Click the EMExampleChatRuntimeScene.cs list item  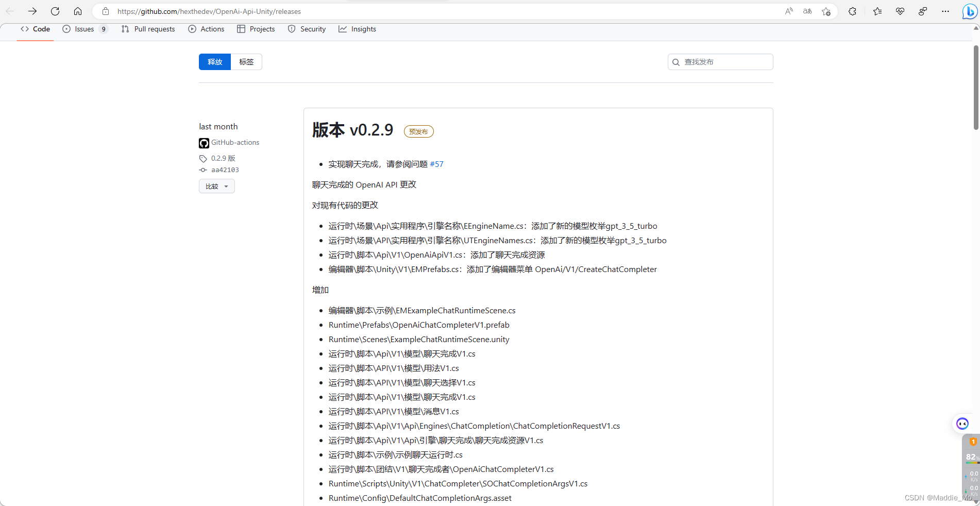coord(422,310)
